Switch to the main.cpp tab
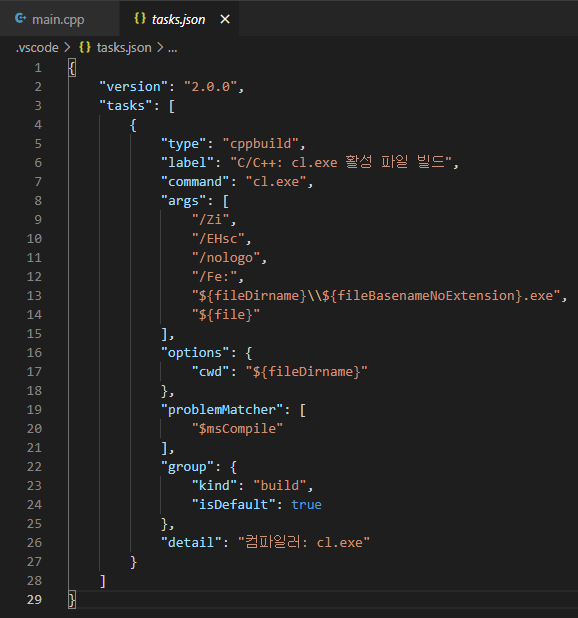 tap(59, 19)
